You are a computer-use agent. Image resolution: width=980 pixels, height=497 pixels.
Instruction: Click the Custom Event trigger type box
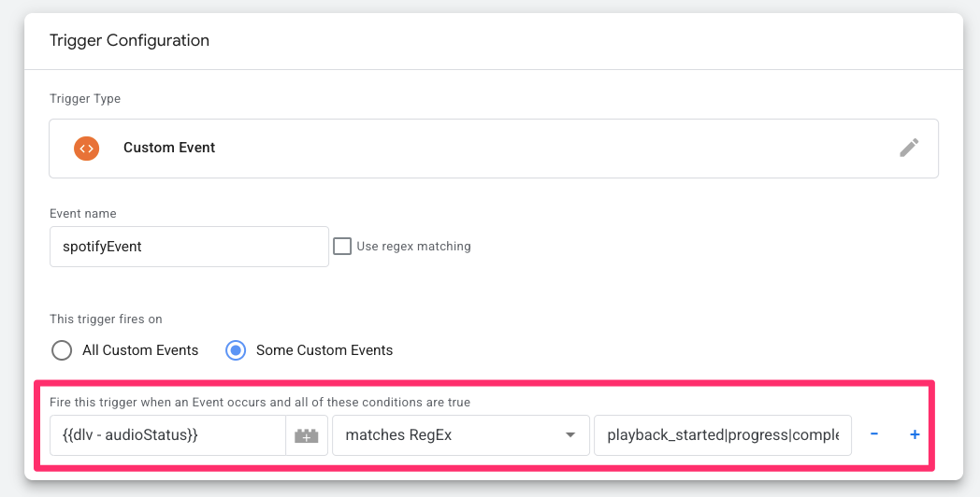click(x=494, y=149)
